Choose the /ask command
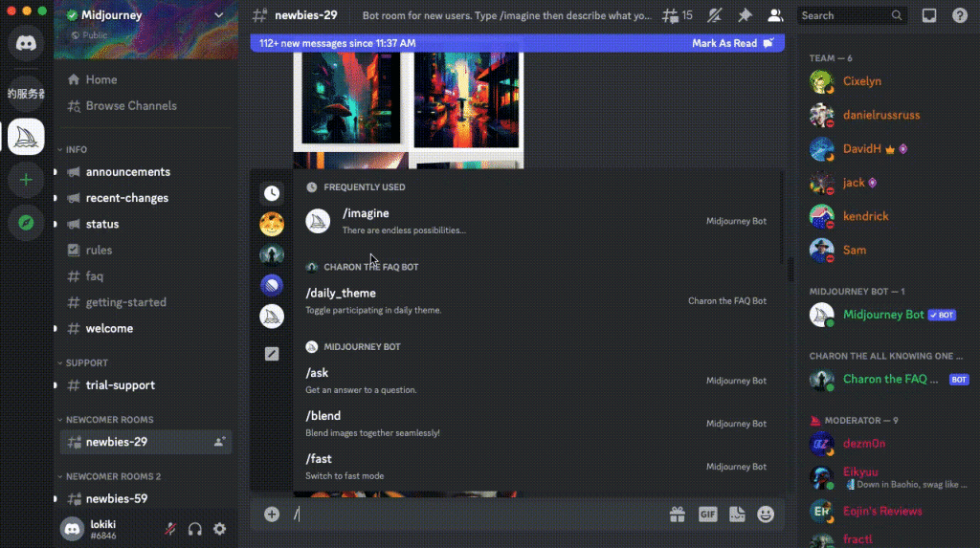The height and width of the screenshot is (548, 980). pyautogui.click(x=536, y=380)
